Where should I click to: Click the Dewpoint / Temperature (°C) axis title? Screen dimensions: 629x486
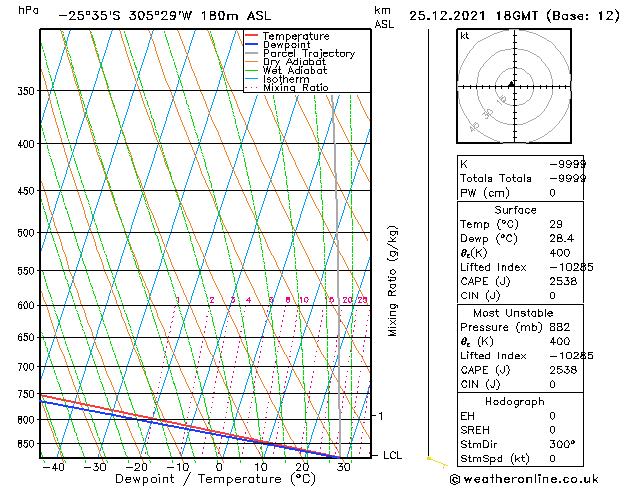coord(215,479)
